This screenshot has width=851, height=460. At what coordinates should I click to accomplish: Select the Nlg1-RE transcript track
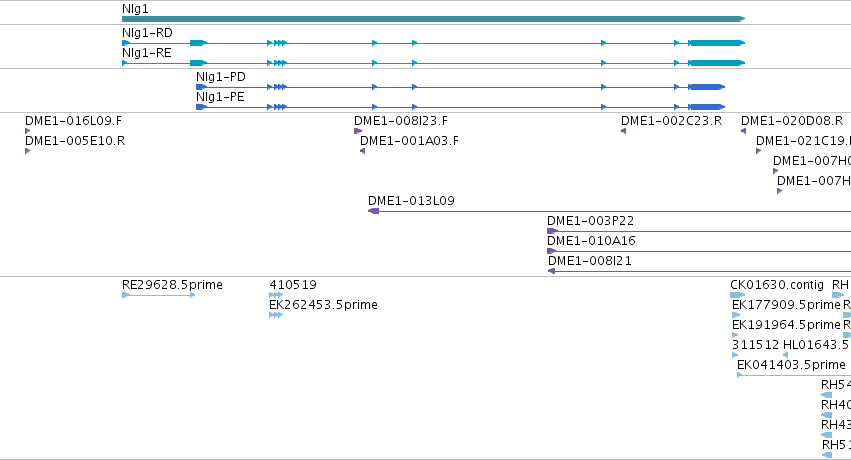(434, 63)
